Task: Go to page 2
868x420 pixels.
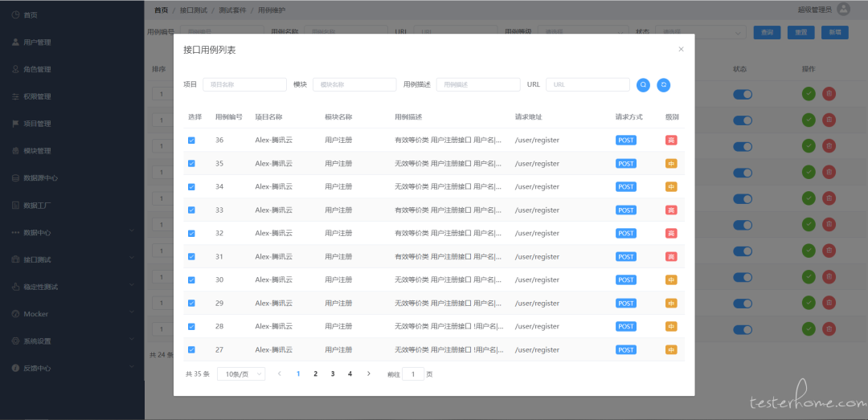Action: (316, 373)
